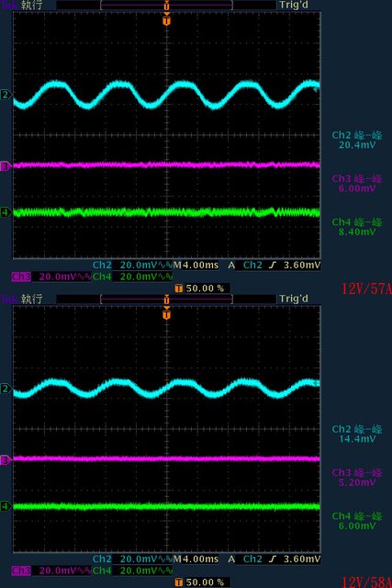
Task: Select the Ch3 ground marker in the bottom capture
Action: (x=5, y=459)
